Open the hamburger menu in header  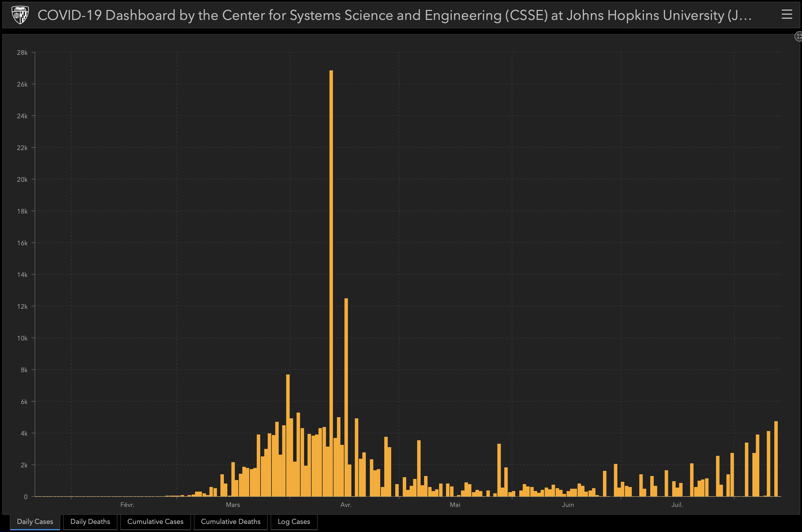[787, 14]
